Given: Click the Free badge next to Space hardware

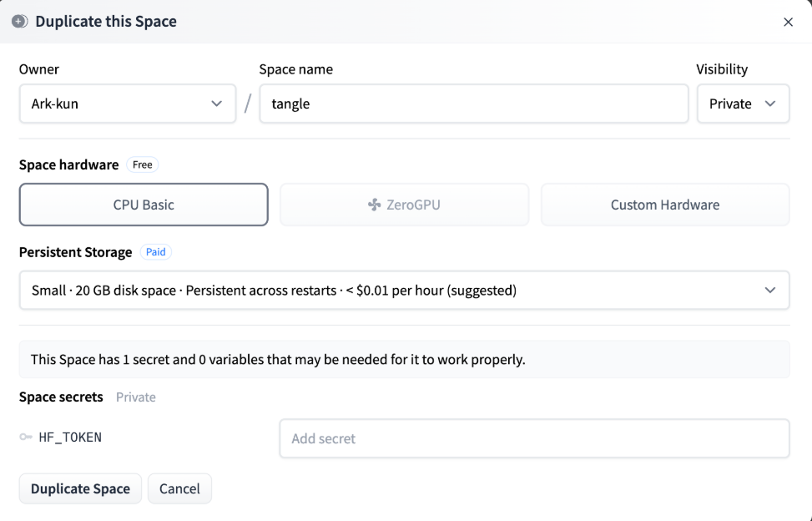Looking at the screenshot, I should coord(143,164).
